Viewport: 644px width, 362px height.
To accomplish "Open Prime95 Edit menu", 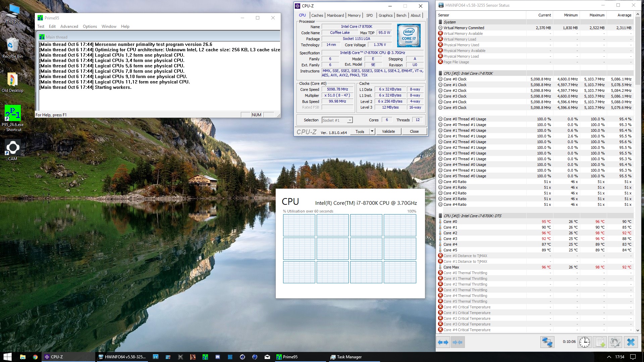I will coord(52,26).
